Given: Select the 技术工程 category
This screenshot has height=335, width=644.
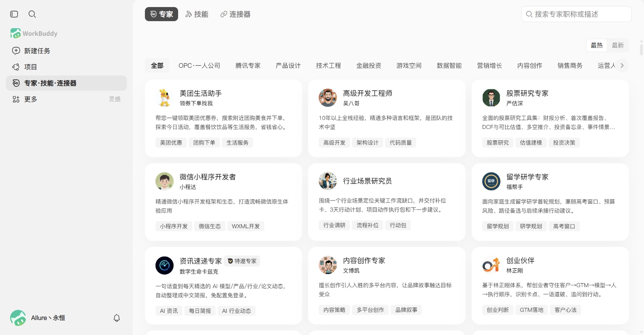Looking at the screenshot, I should 328,65.
